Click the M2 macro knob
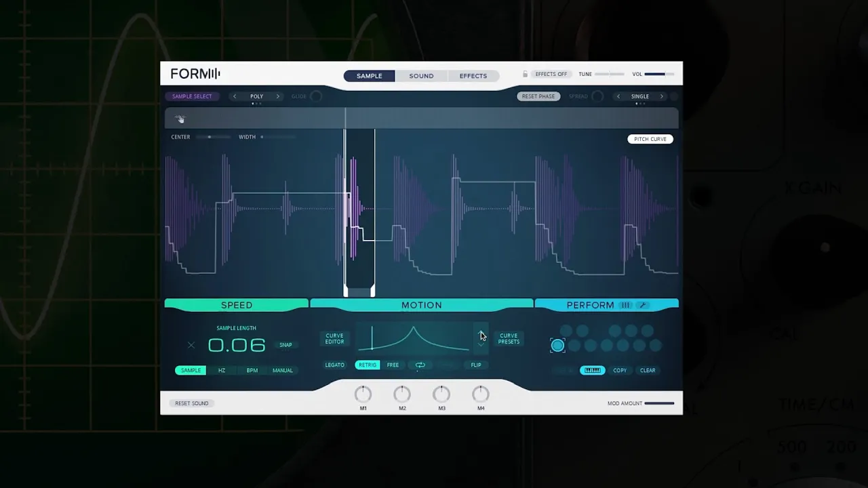 click(402, 394)
